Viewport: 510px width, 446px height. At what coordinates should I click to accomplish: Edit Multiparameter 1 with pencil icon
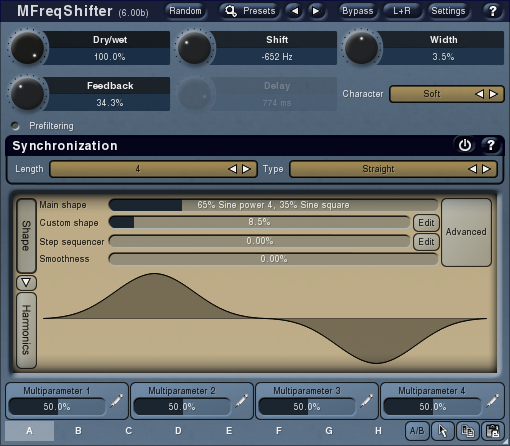116,401
